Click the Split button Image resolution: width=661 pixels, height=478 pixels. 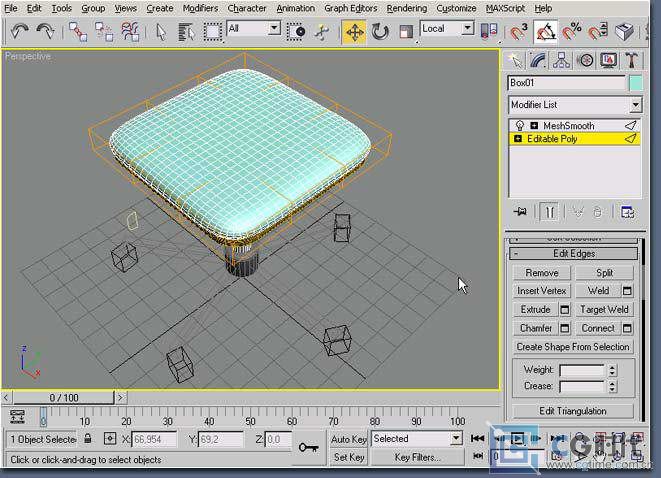pyautogui.click(x=604, y=273)
